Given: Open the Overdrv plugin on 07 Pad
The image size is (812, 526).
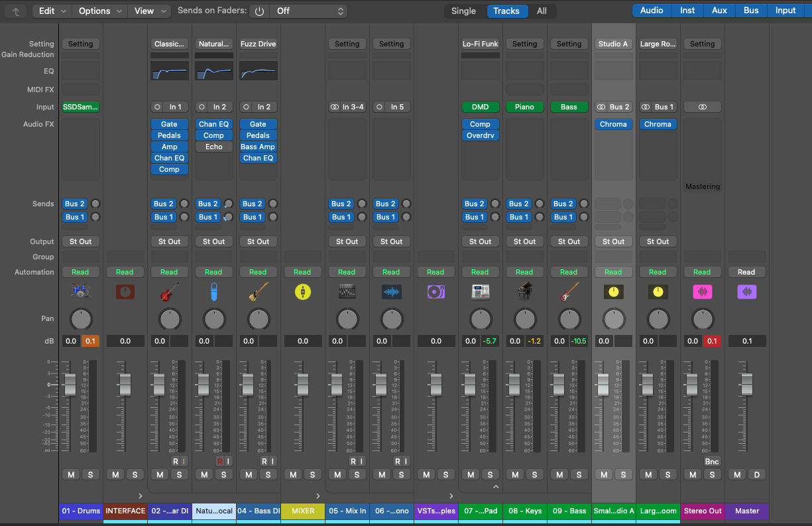Looking at the screenshot, I should click(x=480, y=135).
